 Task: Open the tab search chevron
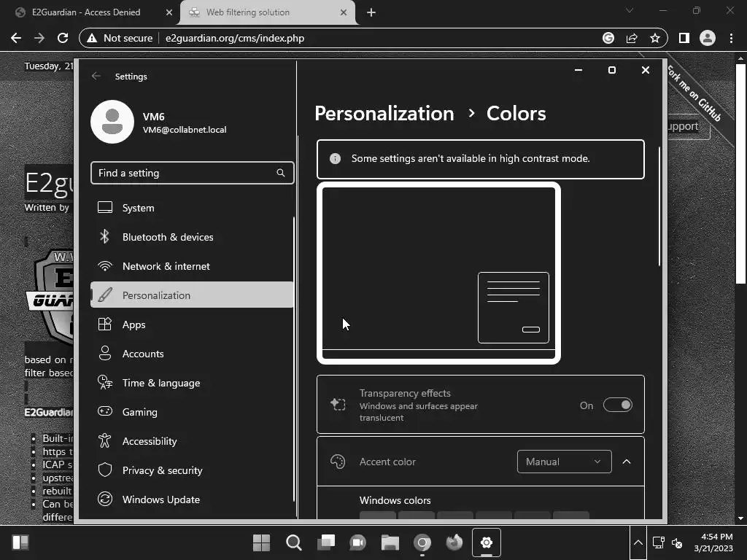(x=630, y=10)
